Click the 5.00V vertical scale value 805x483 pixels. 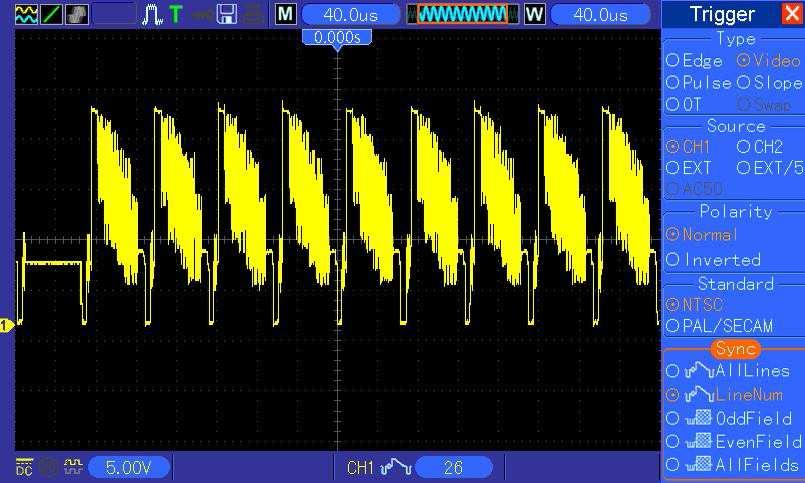pos(128,468)
